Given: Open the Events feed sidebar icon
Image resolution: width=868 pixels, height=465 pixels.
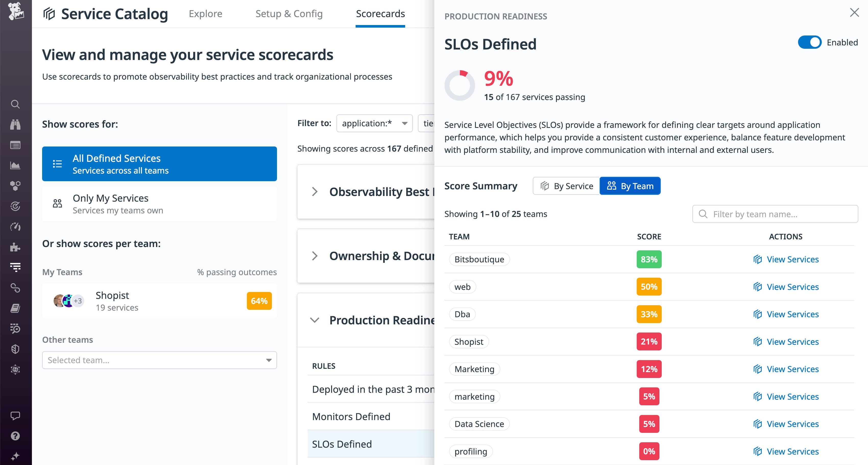Looking at the screenshot, I should [16, 145].
